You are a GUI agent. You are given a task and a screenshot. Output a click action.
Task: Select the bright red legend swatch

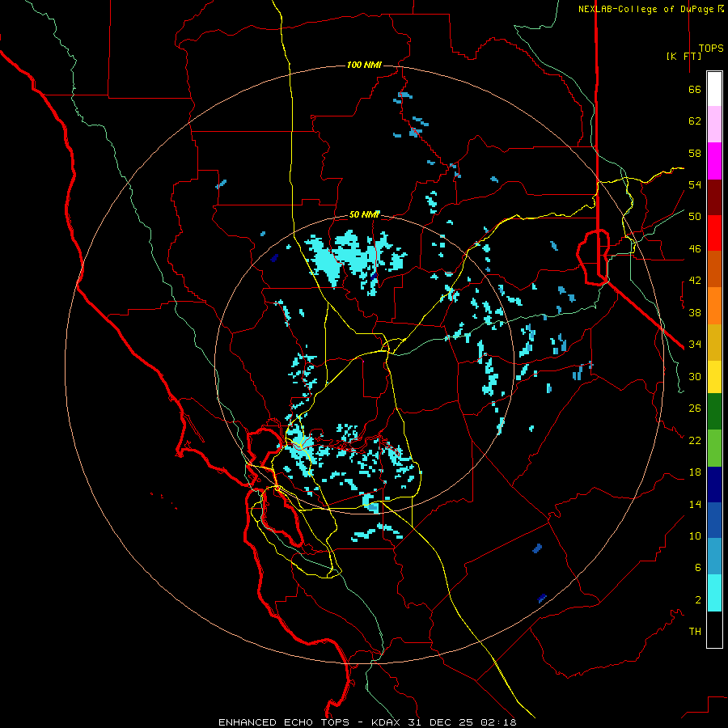click(714, 233)
